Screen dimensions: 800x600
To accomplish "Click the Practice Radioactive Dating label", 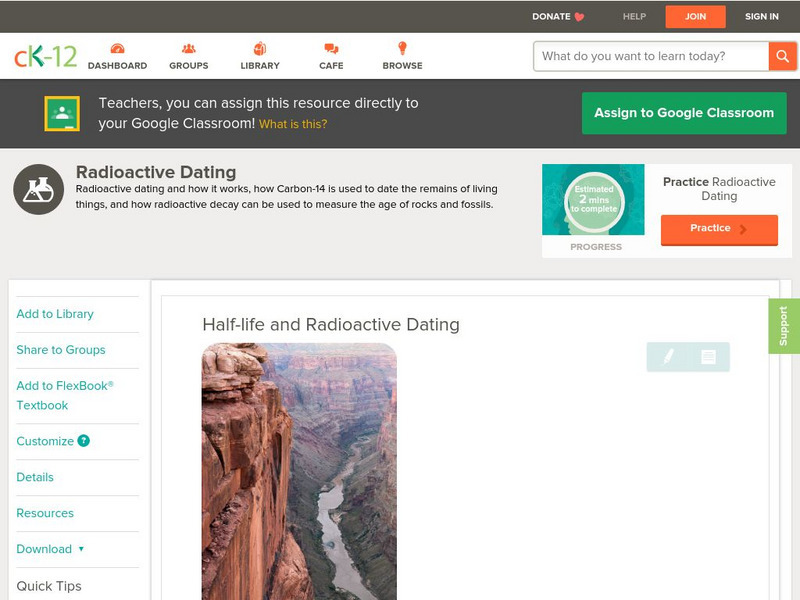I will (x=719, y=189).
